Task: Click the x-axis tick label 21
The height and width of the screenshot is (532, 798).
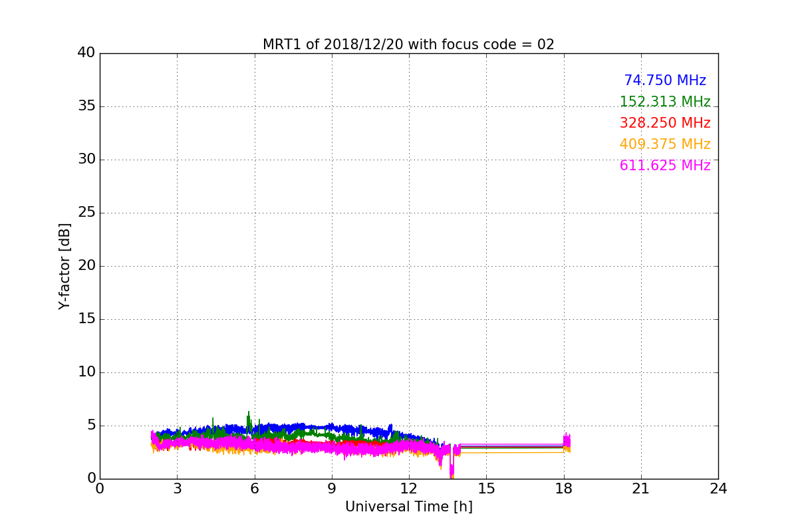Action: coord(641,489)
